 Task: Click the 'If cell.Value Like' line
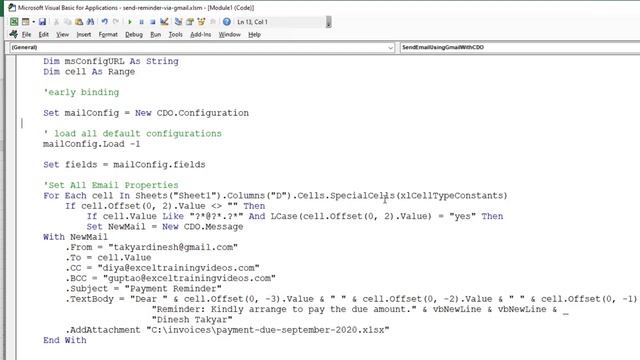pos(295,216)
